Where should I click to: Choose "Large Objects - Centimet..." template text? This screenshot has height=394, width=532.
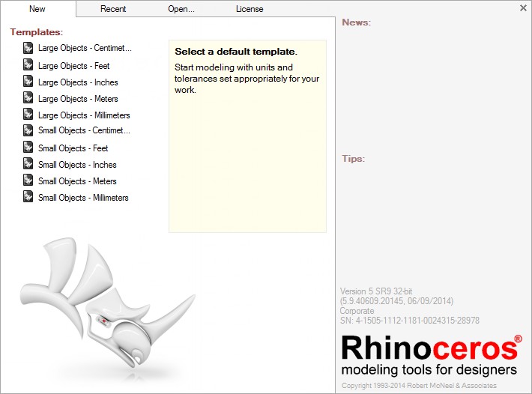(x=85, y=48)
